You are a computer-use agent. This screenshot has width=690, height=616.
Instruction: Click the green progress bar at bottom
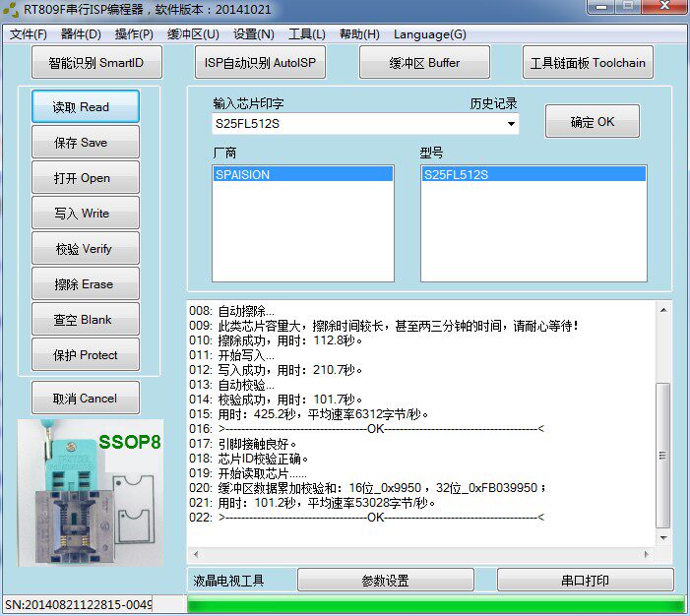tap(434, 604)
